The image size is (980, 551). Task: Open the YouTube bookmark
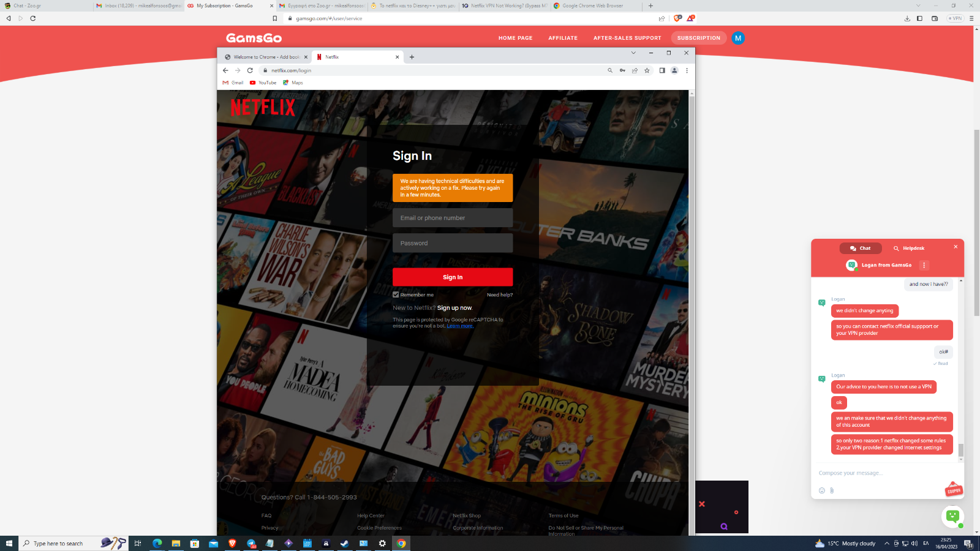(x=263, y=83)
